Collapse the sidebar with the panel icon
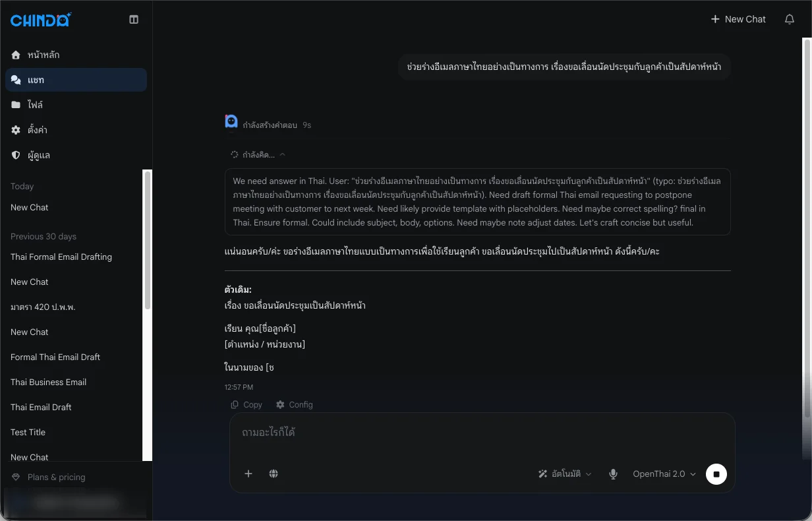Image resolution: width=812 pixels, height=521 pixels. [x=134, y=20]
